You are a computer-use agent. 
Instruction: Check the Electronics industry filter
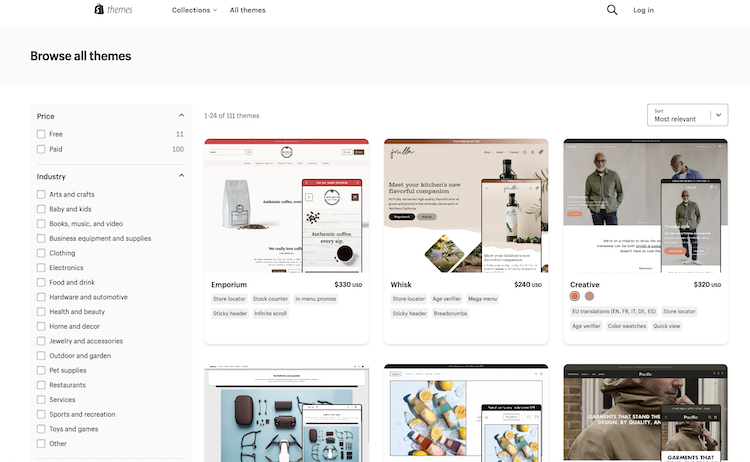coord(41,268)
